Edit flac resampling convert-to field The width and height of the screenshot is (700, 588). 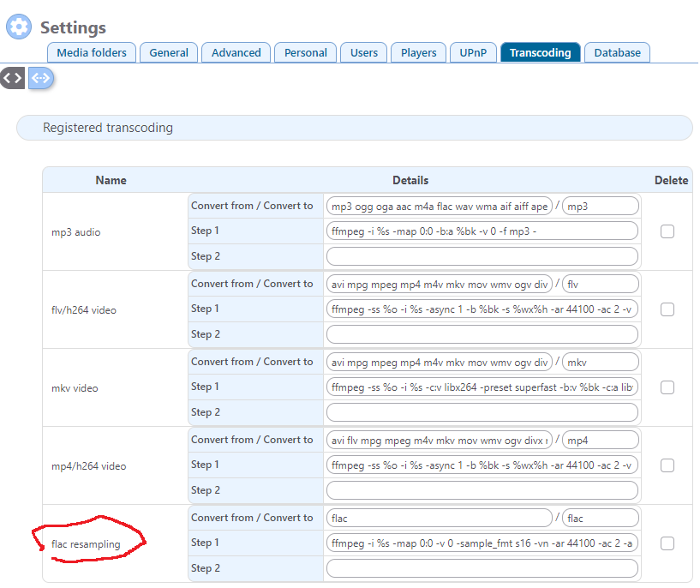[600, 518]
